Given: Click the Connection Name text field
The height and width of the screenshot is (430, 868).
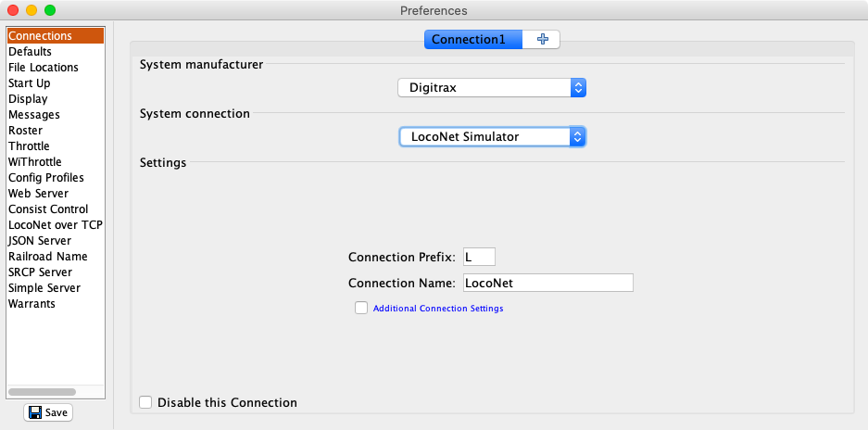Looking at the screenshot, I should 547,283.
